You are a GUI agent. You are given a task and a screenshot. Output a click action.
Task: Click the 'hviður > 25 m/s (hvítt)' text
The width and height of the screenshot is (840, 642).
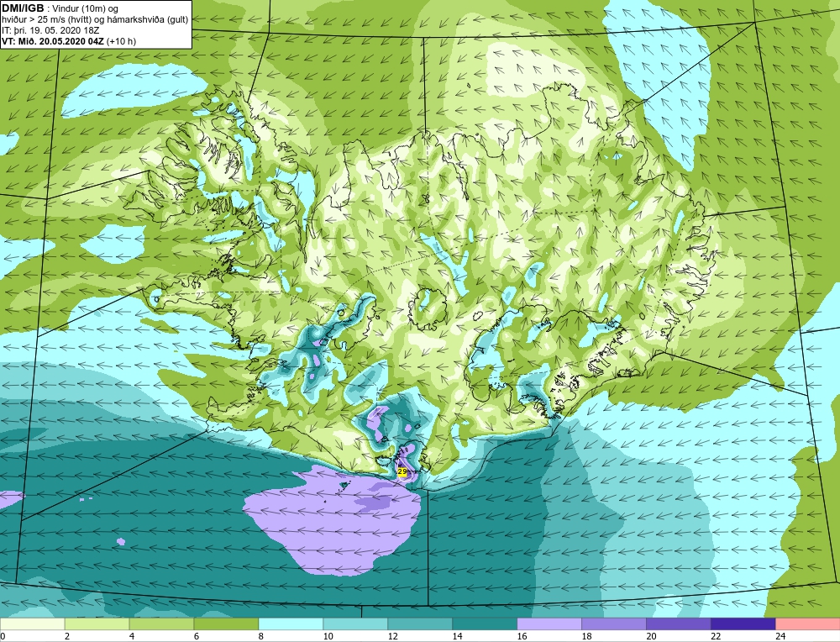46,20
